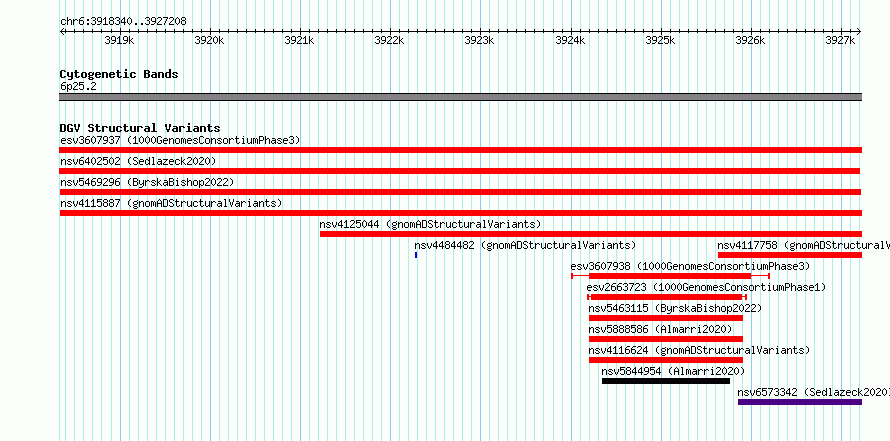The width and height of the screenshot is (890, 441).
Task: Open esv2663723 (1000GenomesConsortiumPhase1) label
Action: pos(706,287)
